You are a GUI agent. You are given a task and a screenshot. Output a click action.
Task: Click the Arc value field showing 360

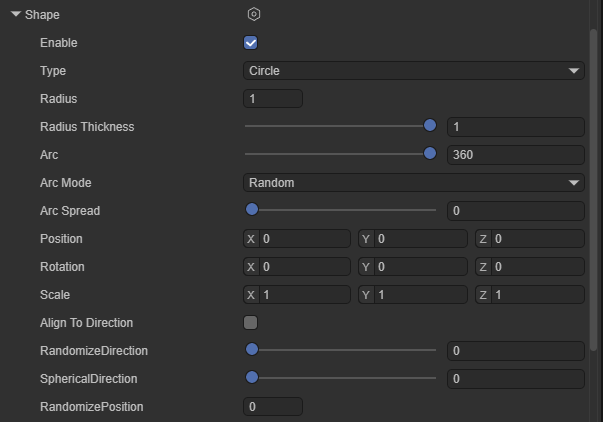[x=515, y=155]
